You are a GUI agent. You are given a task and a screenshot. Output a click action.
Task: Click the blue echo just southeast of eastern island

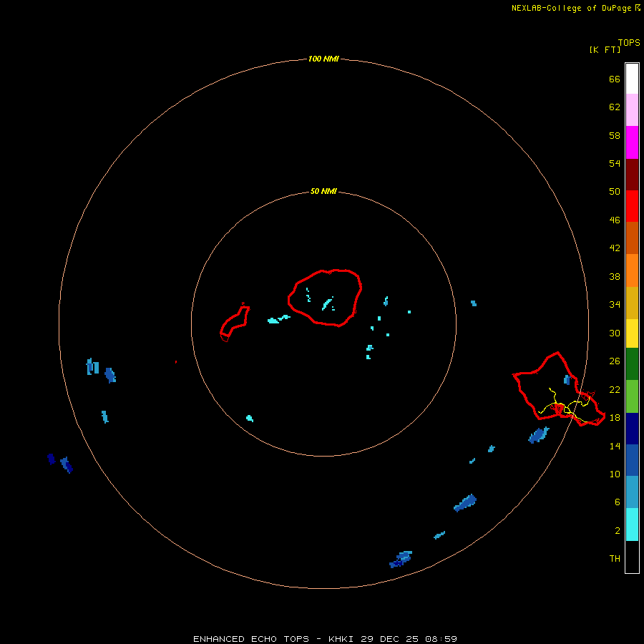(538, 435)
